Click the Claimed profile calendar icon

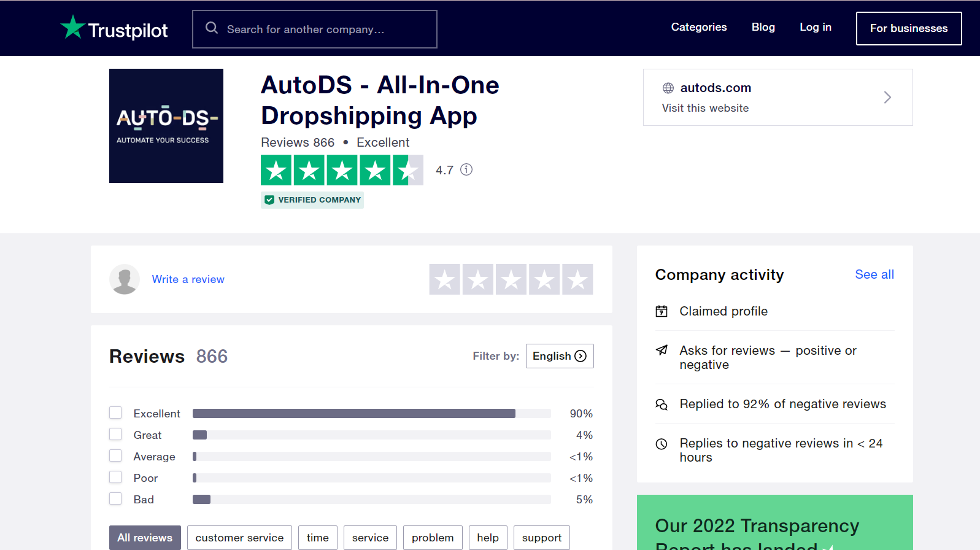(662, 311)
